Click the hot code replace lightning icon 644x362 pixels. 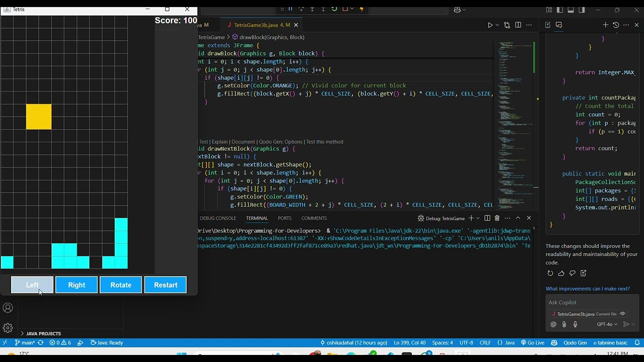tap(361, 9)
